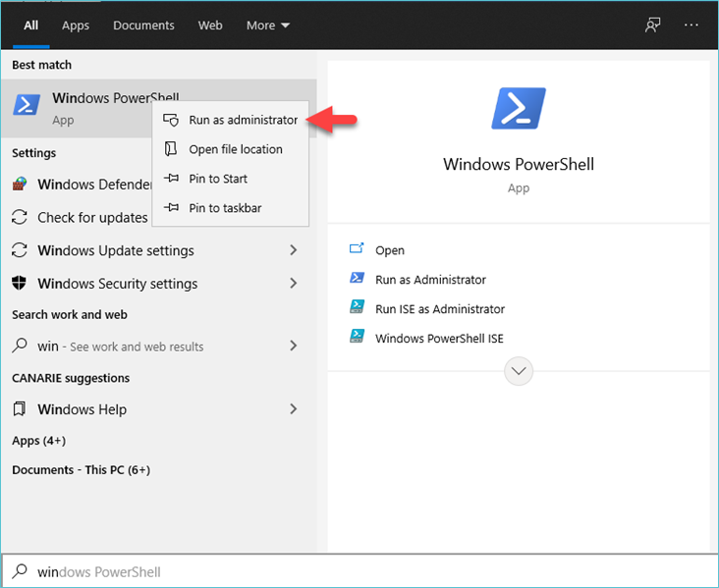Open the three-dot options menu

click(x=691, y=26)
